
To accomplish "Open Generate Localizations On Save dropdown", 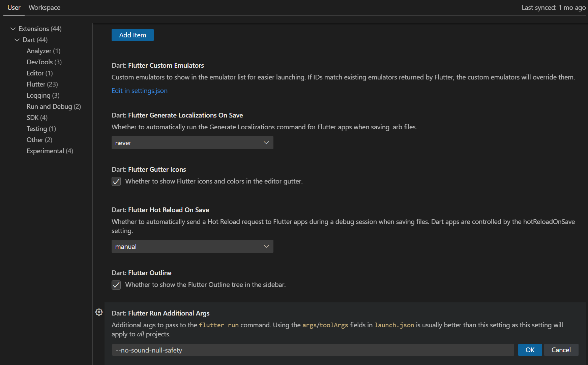I will coord(192,143).
